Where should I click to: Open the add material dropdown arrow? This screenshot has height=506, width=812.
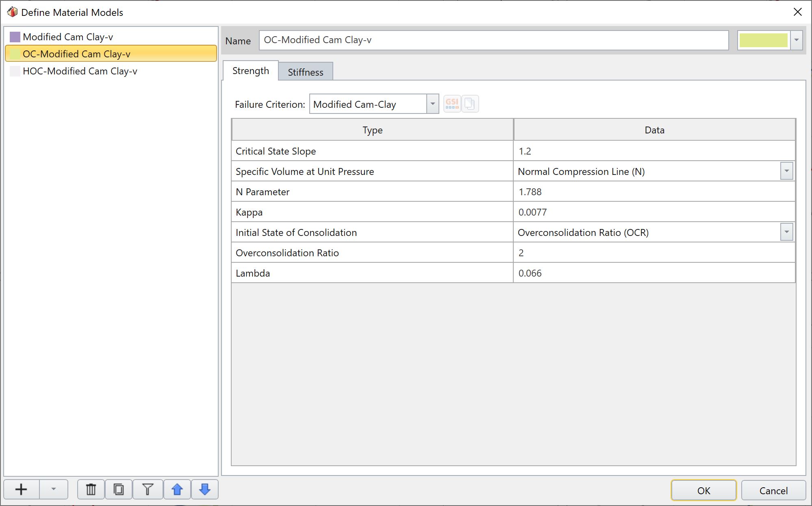[53, 489]
